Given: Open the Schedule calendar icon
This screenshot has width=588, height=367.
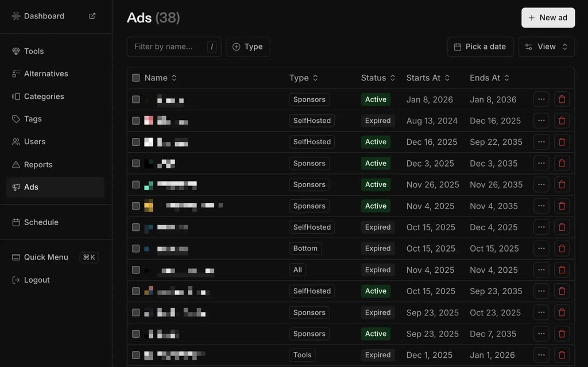Looking at the screenshot, I should [17, 222].
